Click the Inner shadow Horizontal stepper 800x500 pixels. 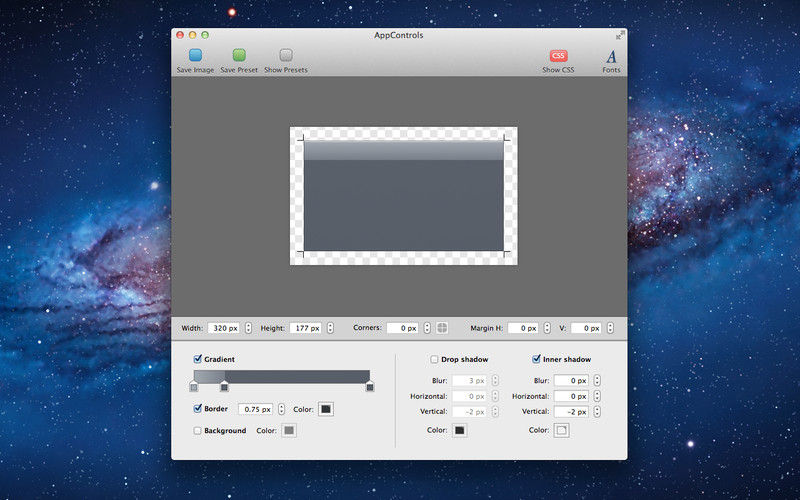(x=597, y=396)
